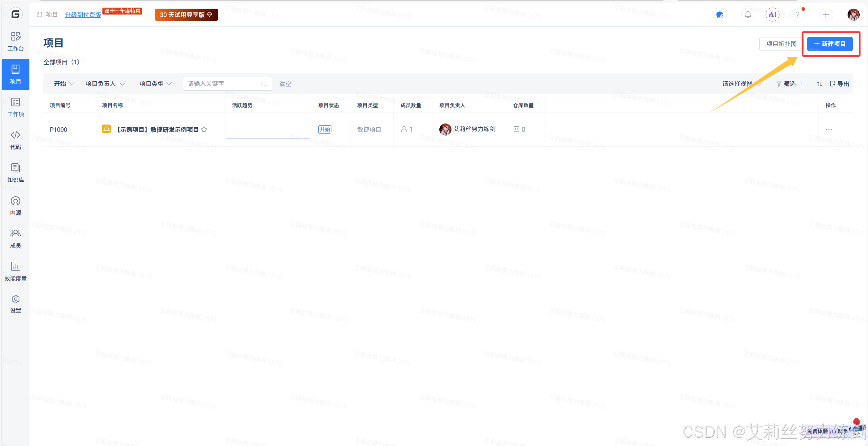Click the help question mark icon
This screenshot has height=446, width=868.
pos(797,15)
